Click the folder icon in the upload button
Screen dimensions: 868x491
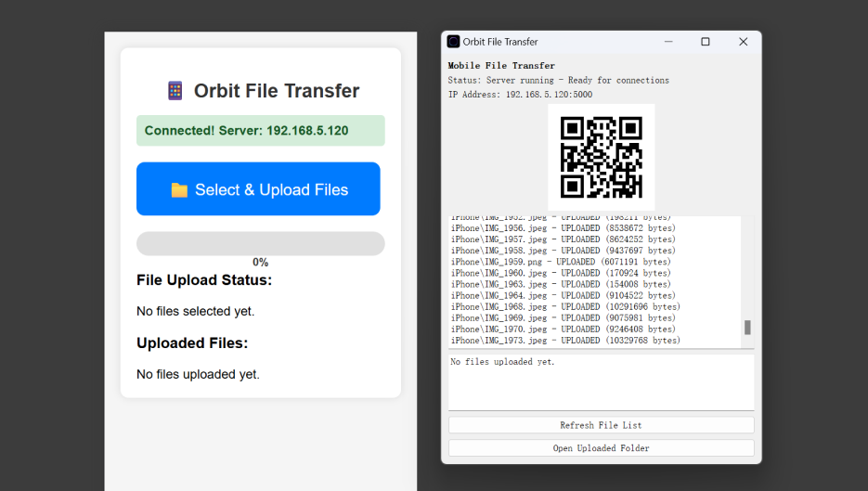[179, 190]
